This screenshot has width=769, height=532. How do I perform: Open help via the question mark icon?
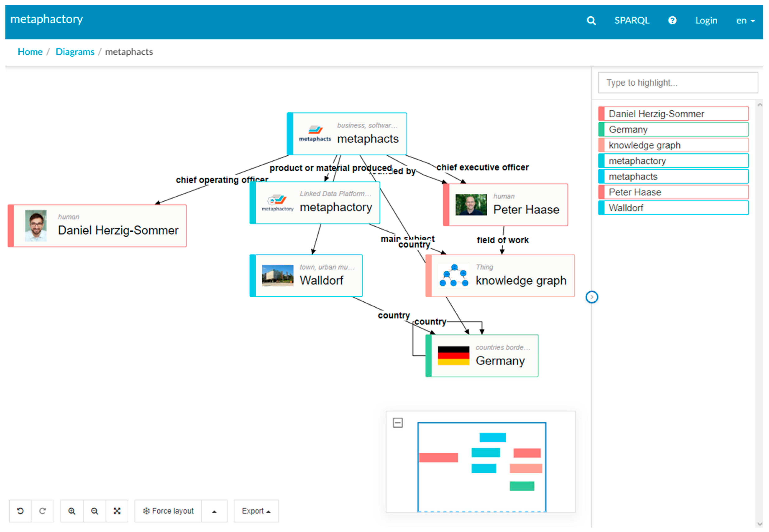tap(672, 21)
